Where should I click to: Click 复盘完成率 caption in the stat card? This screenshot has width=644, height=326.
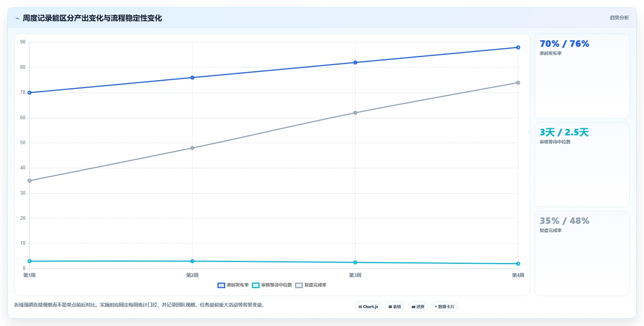(550, 231)
